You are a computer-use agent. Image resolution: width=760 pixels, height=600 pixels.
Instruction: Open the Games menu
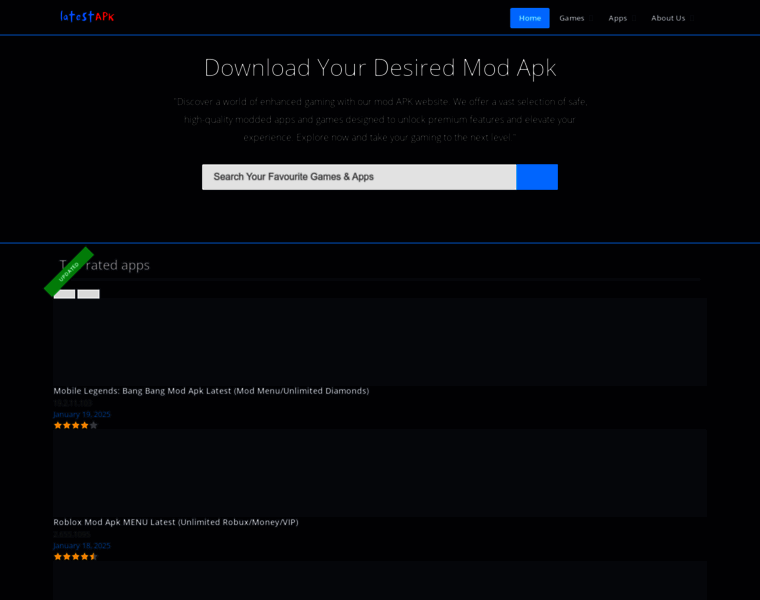click(571, 18)
